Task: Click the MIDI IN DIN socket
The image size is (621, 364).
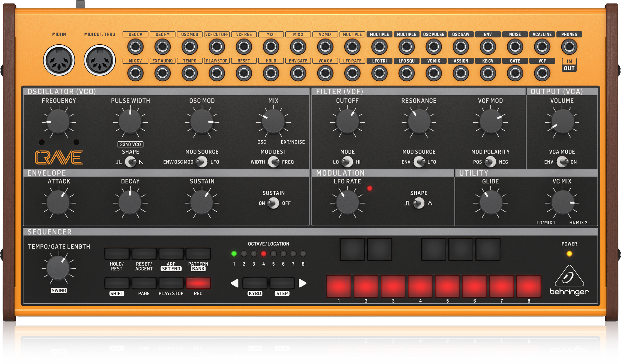Action: point(59,61)
